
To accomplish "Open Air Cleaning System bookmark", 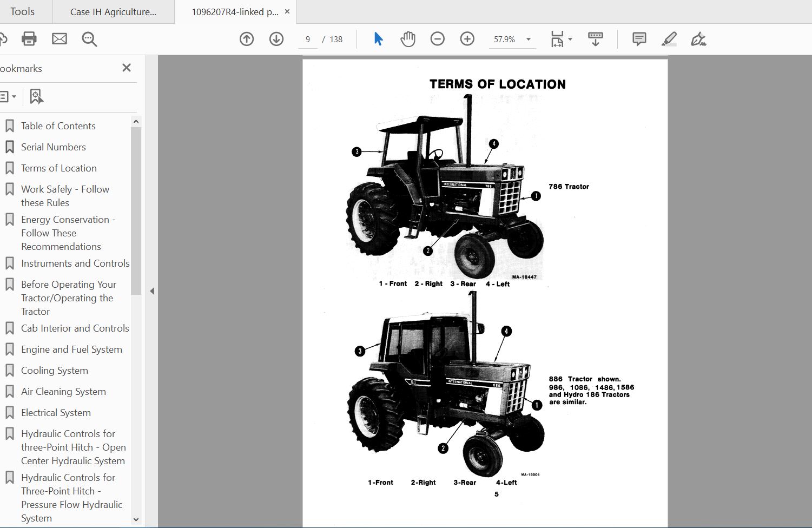I will 63,391.
